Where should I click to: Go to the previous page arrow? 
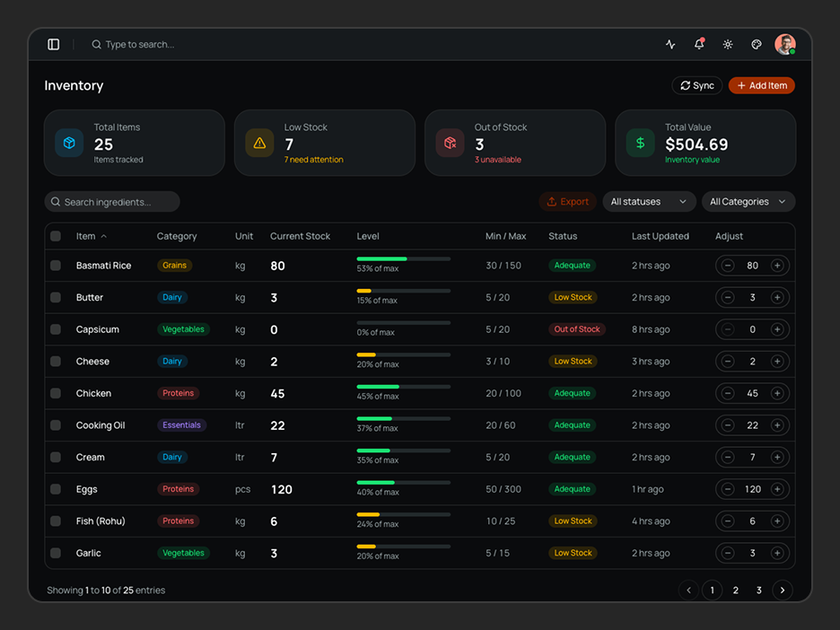click(x=688, y=591)
